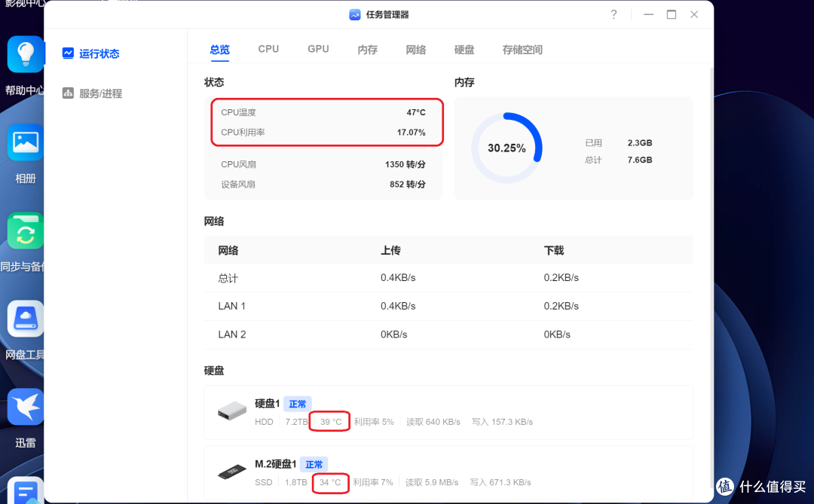
Task: Click LAN 1 upload value 0.4KB/s
Action: (x=398, y=306)
